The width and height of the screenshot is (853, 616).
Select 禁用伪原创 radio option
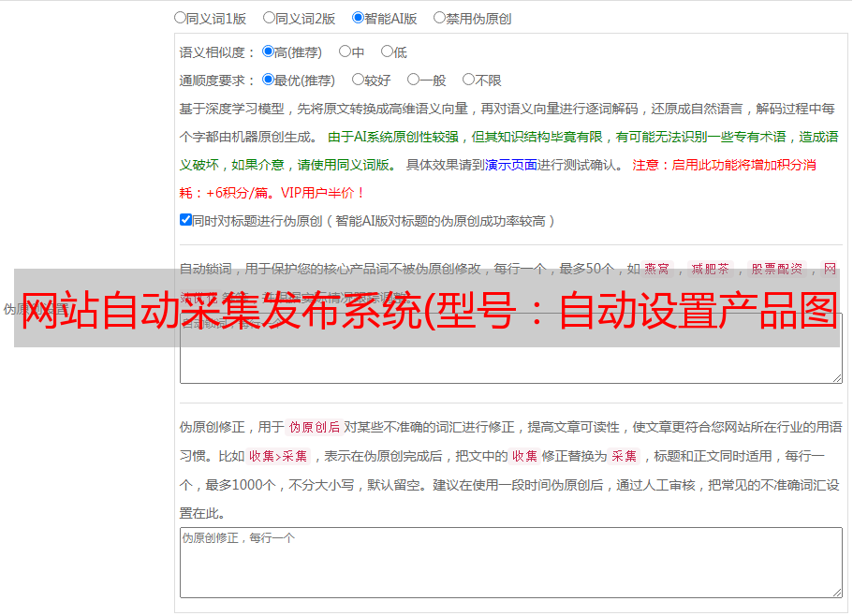[x=439, y=18]
